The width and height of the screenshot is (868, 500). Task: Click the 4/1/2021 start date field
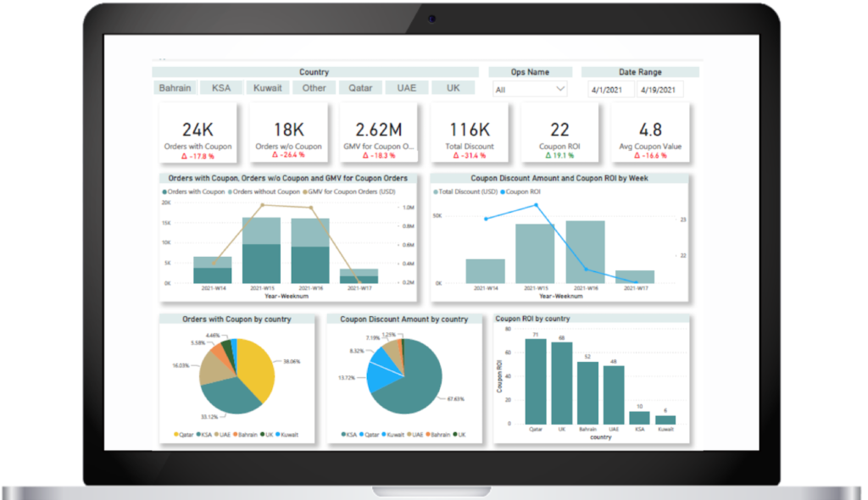(x=611, y=89)
